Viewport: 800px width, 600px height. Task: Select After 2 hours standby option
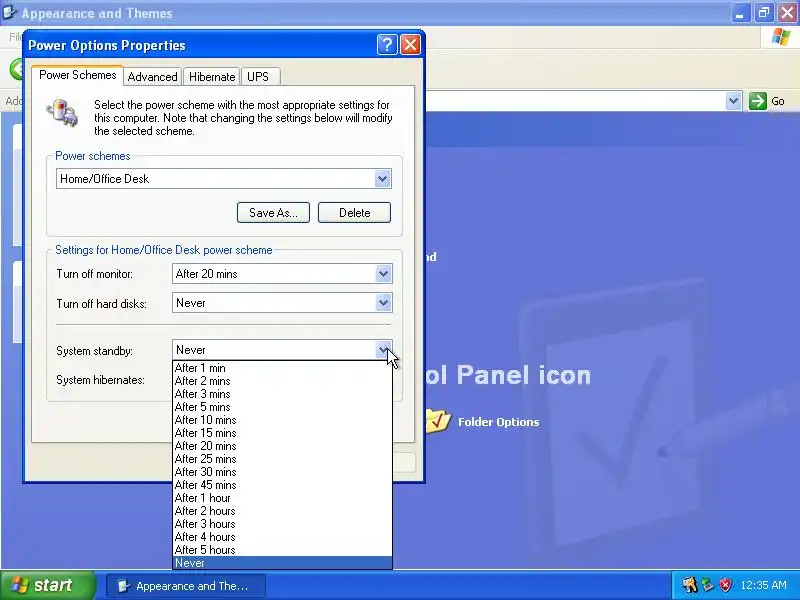pyautogui.click(x=283, y=511)
